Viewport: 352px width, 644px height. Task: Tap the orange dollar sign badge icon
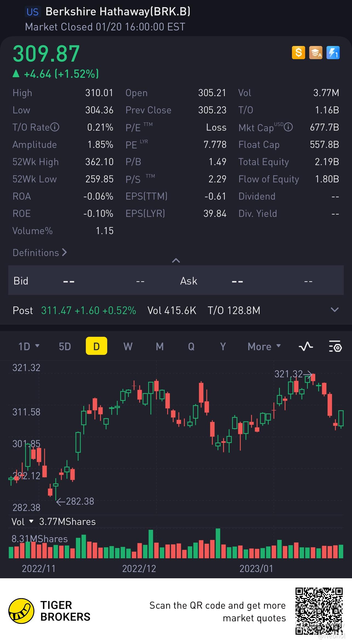click(298, 53)
